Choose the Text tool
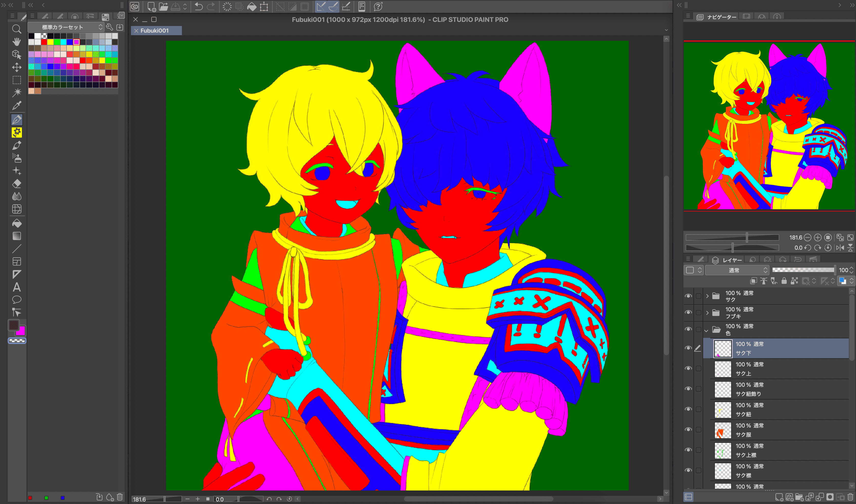The width and height of the screenshot is (856, 504). click(17, 287)
